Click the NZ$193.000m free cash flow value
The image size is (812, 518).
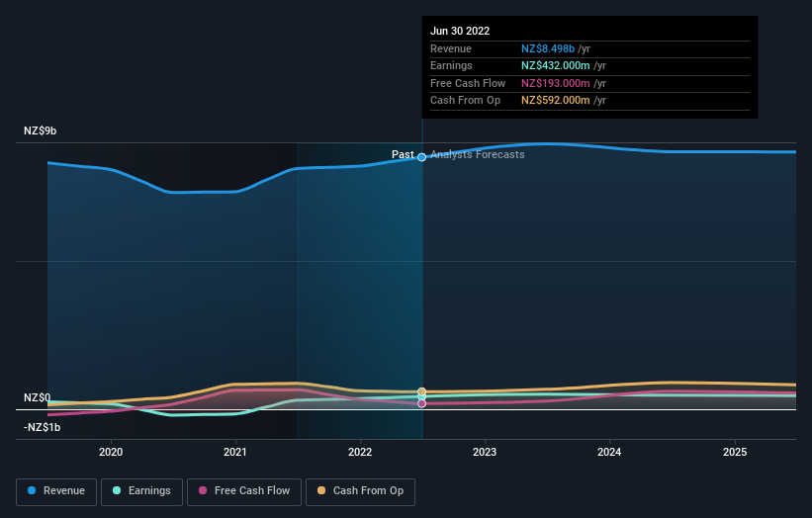(x=556, y=83)
